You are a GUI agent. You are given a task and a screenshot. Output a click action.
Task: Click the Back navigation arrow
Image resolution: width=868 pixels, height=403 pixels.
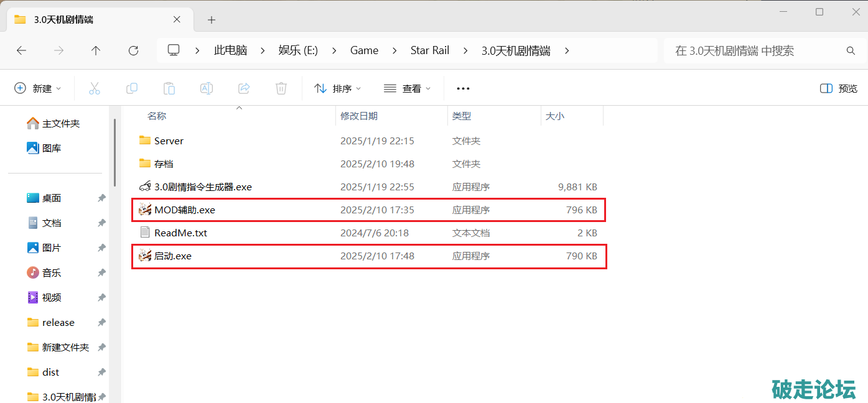22,51
